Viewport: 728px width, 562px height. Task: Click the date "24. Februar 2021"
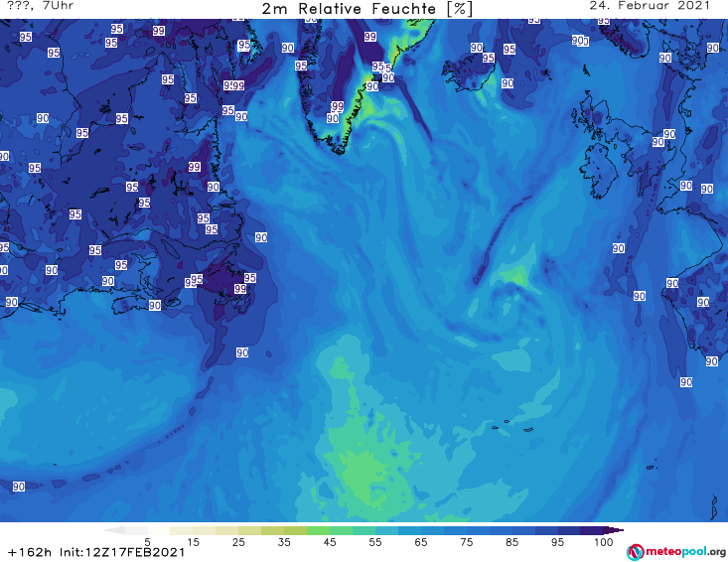pyautogui.click(x=650, y=6)
